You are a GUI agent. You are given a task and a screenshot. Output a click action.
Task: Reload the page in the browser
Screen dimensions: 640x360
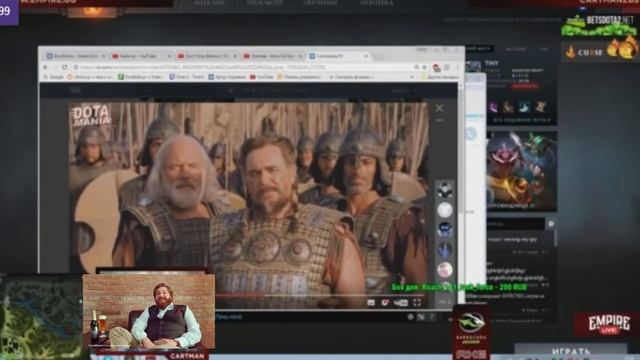[64, 67]
